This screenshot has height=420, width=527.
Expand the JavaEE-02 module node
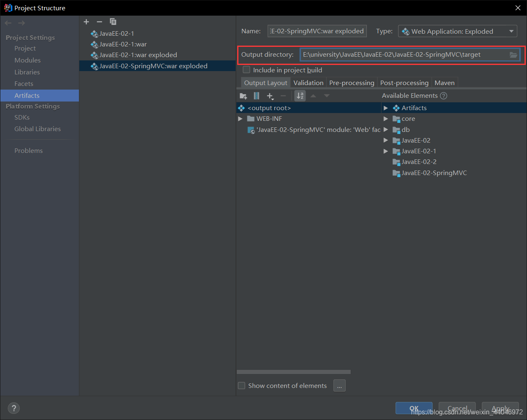tap(386, 140)
